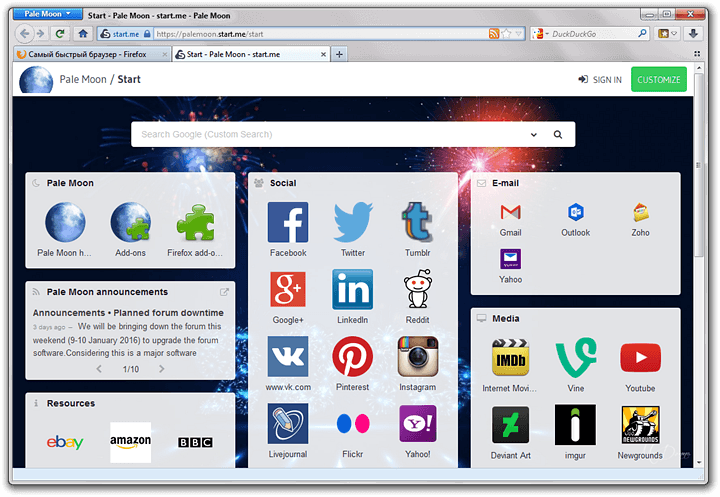Focus the DuckDuckGo search box
The image size is (720, 497).
tap(592, 34)
